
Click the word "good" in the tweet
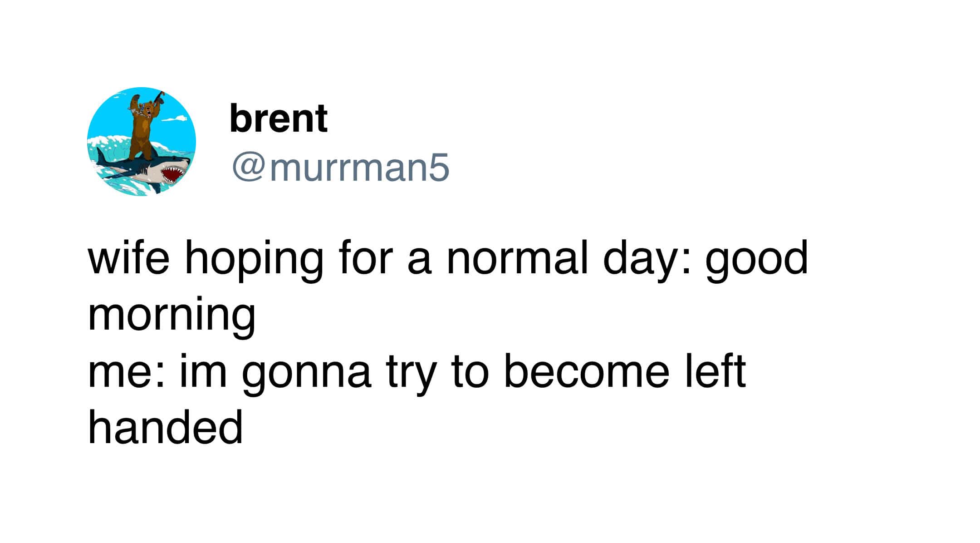(x=756, y=260)
